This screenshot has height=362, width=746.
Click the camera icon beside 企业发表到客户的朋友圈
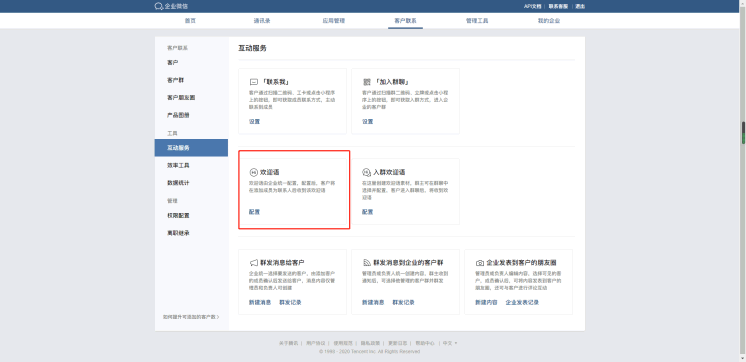coord(480,263)
